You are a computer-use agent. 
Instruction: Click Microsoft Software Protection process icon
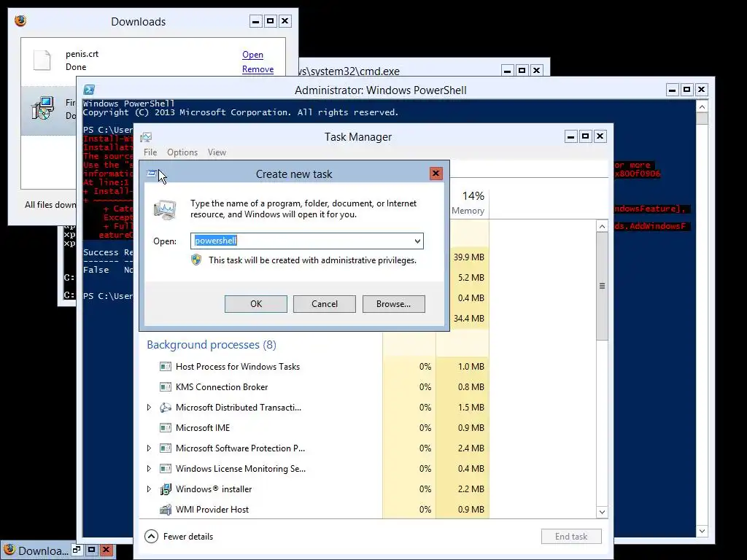click(166, 448)
